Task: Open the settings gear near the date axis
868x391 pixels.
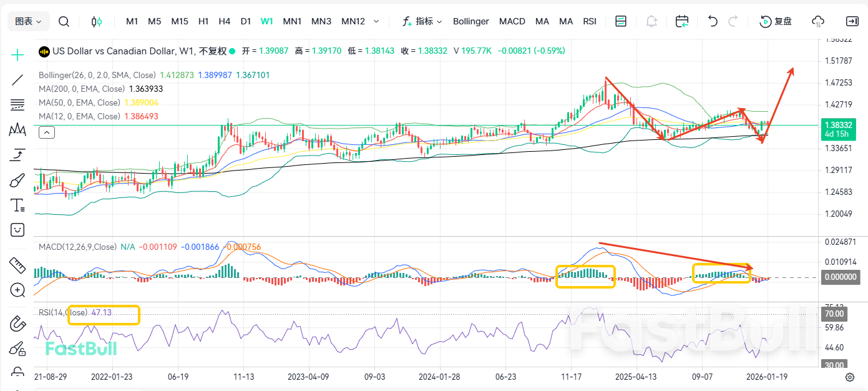Action: [850, 377]
